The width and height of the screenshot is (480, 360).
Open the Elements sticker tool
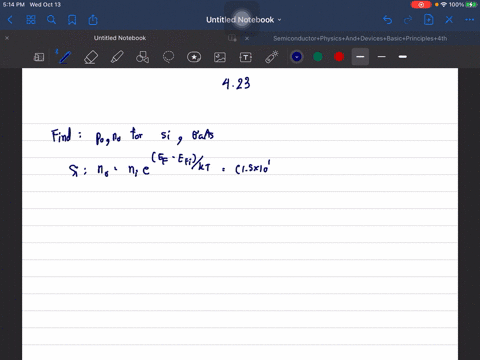tap(194, 57)
